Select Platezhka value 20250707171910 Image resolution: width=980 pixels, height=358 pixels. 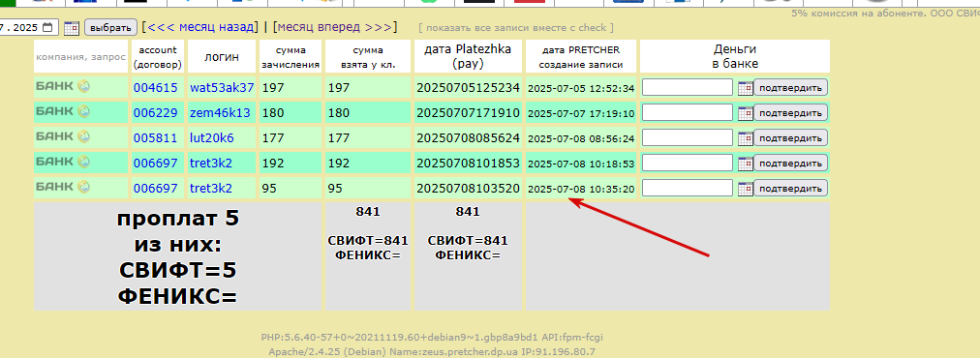click(468, 113)
